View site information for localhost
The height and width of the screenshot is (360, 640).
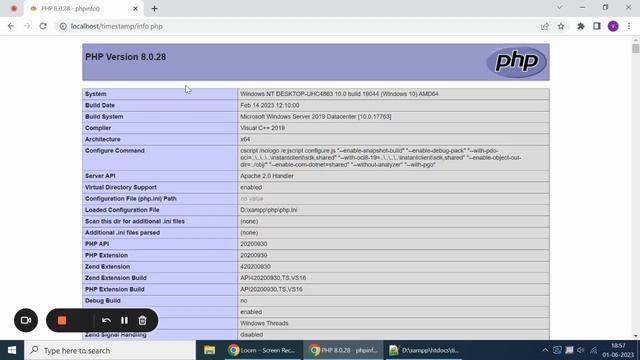click(x=63, y=26)
